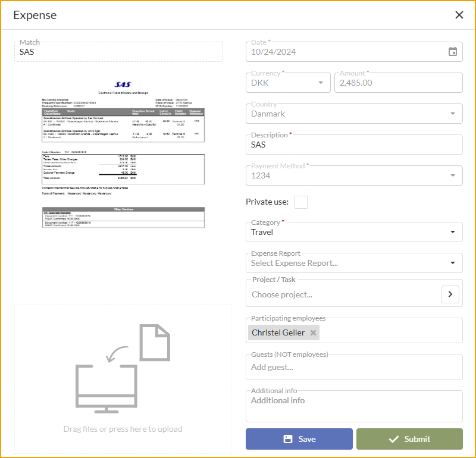Select the Amount field showing 2,485.00
476x458 pixels.
pos(398,83)
